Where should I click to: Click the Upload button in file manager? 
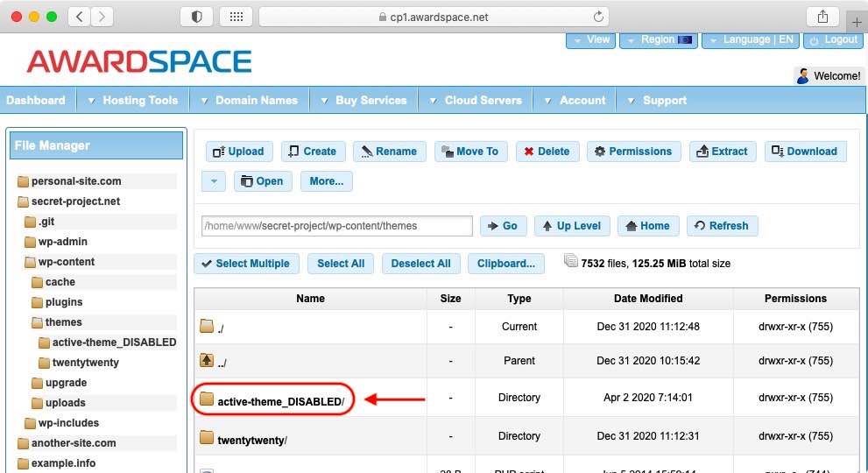(x=238, y=152)
